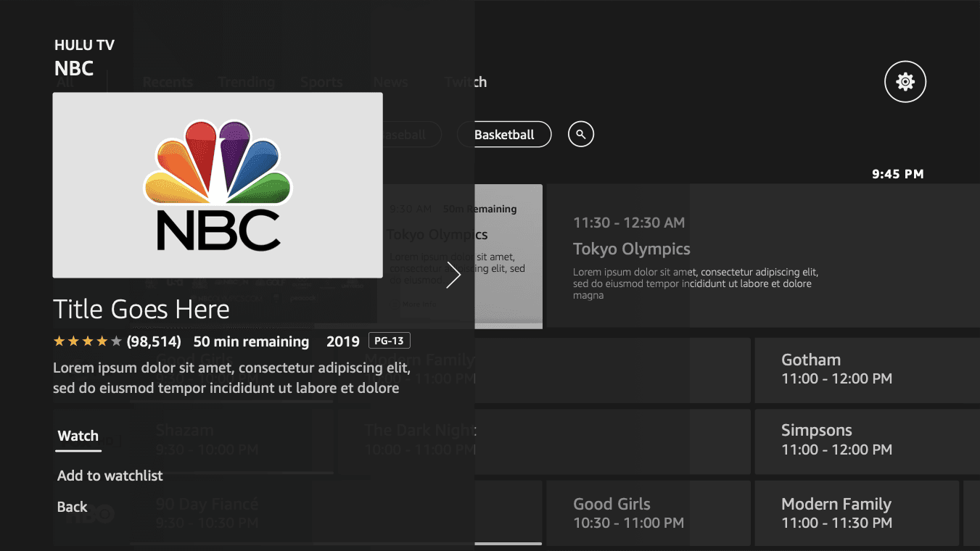The height and width of the screenshot is (551, 980).
Task: Click the Title Goes Here heading
Action: [x=141, y=310]
